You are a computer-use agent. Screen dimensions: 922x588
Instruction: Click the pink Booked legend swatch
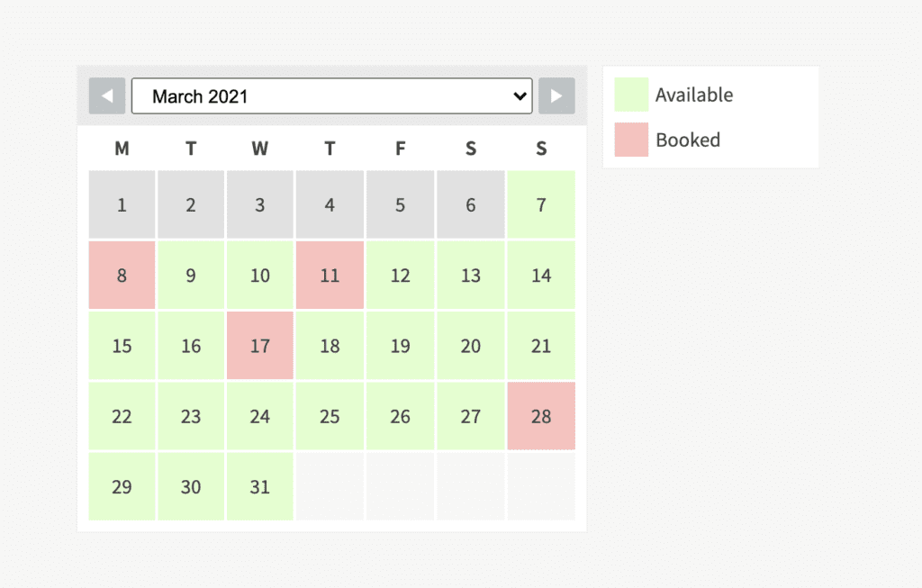click(631, 140)
